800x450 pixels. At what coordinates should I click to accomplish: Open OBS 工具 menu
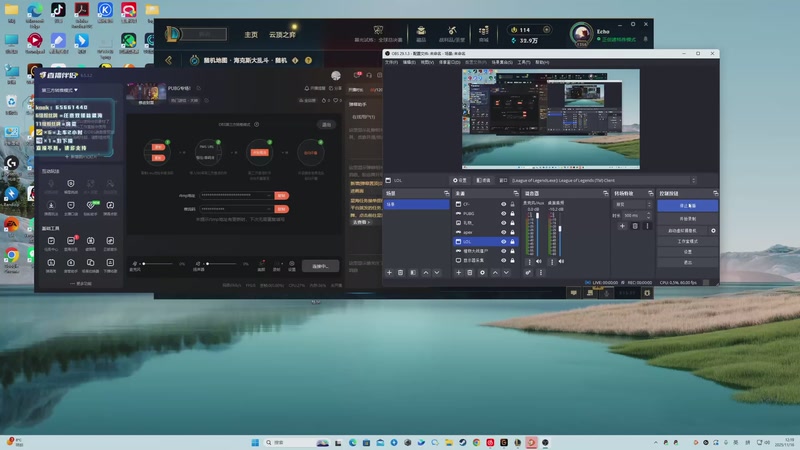pos(523,62)
